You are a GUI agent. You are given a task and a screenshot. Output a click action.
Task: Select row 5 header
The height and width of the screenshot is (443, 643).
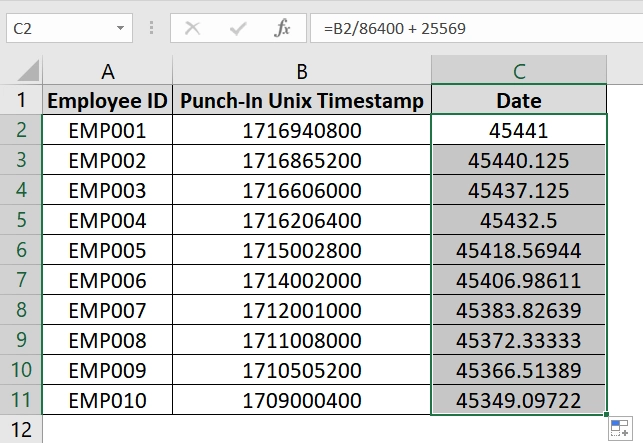click(x=21, y=219)
